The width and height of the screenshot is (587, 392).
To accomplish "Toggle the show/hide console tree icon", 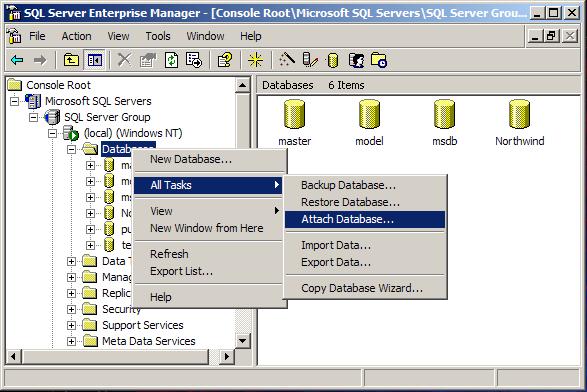I will click(x=95, y=60).
